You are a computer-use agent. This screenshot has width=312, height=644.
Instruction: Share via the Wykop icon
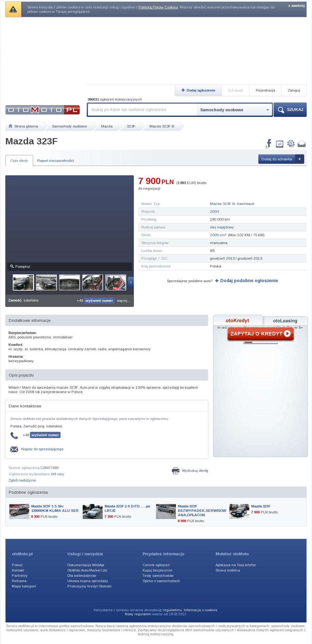[280, 144]
